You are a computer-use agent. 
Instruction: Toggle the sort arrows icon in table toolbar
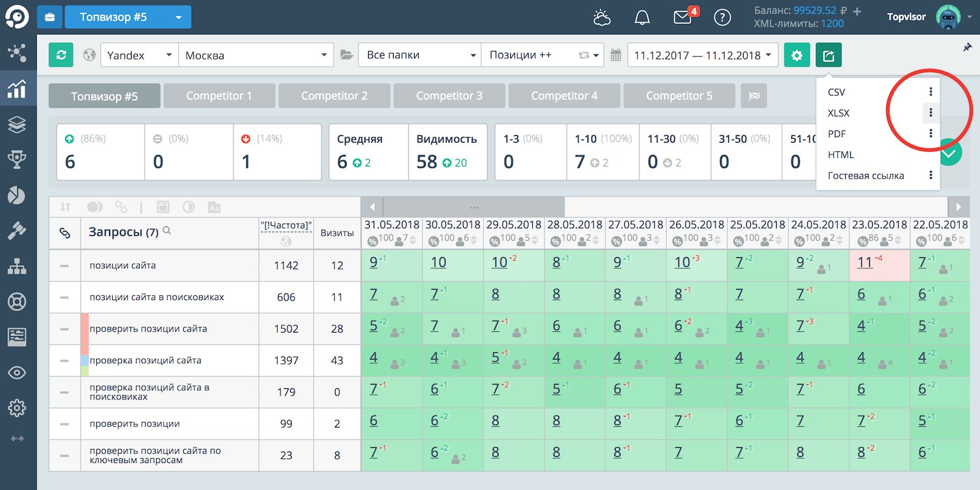pos(66,207)
